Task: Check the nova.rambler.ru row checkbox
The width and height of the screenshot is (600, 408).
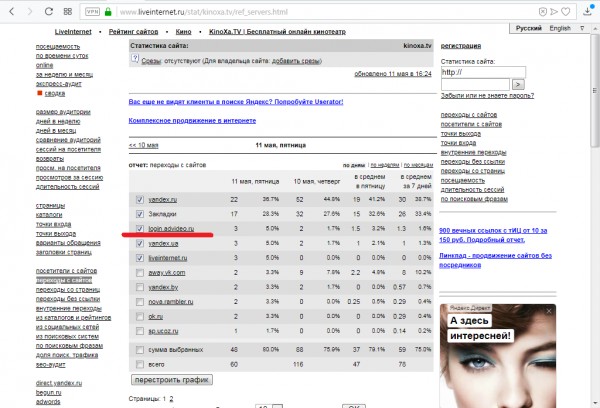Action: pos(140,302)
